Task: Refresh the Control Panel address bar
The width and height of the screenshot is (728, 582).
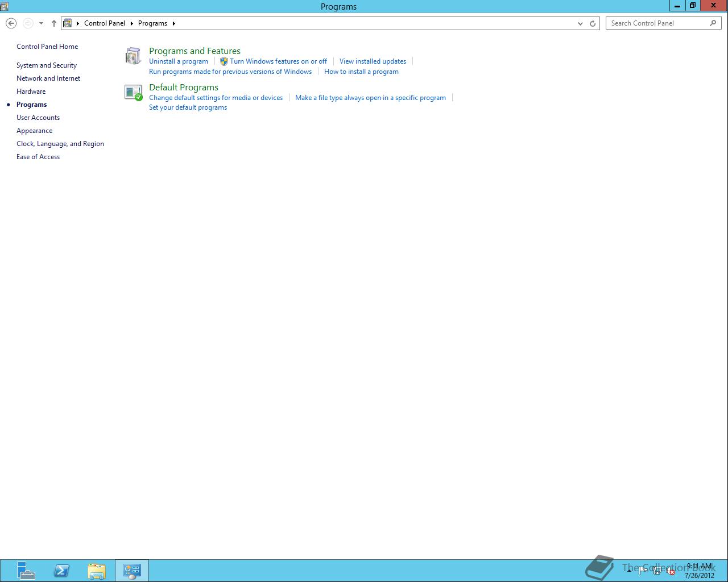Action: tap(593, 23)
